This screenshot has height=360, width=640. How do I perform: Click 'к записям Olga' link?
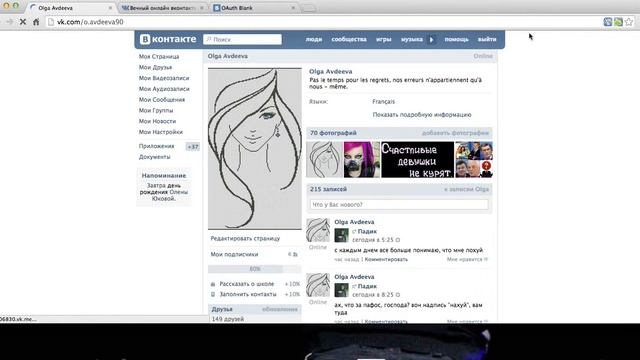467,189
